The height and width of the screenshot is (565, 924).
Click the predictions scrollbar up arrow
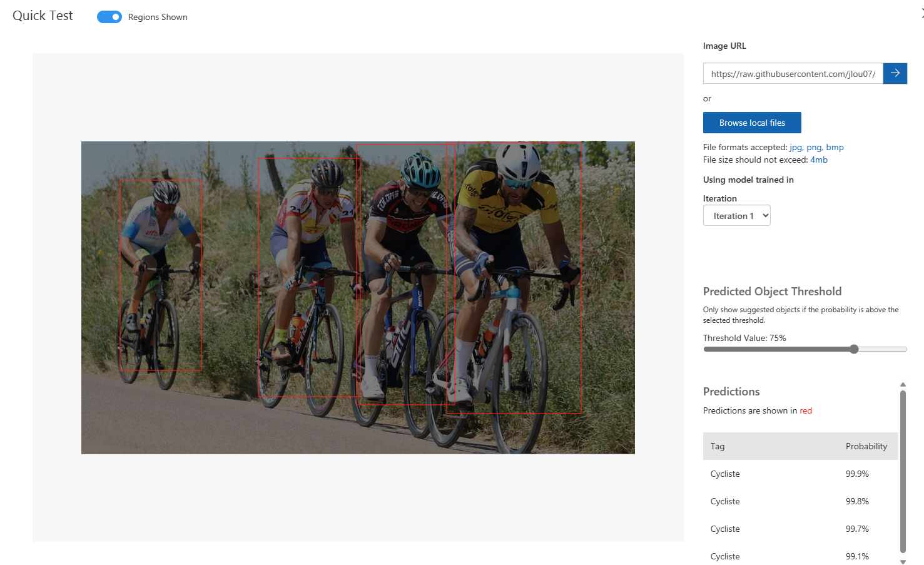(x=903, y=384)
